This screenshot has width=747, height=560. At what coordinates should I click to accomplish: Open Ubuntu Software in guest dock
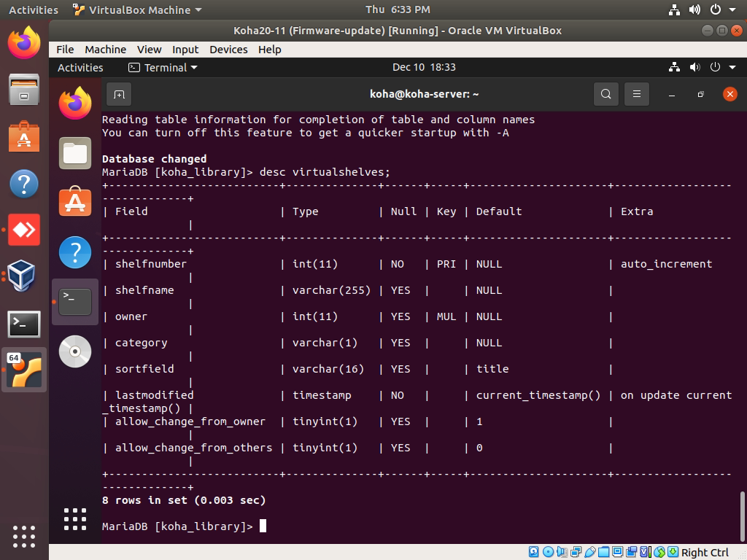tap(75, 203)
